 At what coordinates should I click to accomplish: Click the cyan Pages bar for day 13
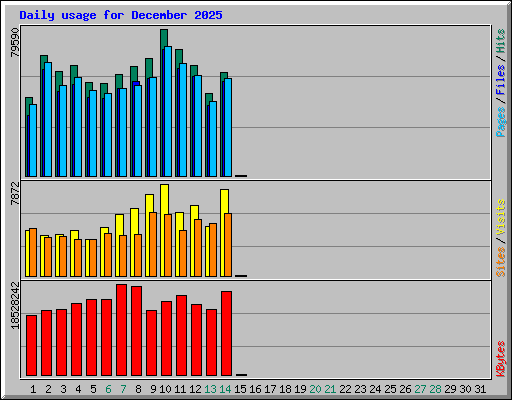pos(213,139)
